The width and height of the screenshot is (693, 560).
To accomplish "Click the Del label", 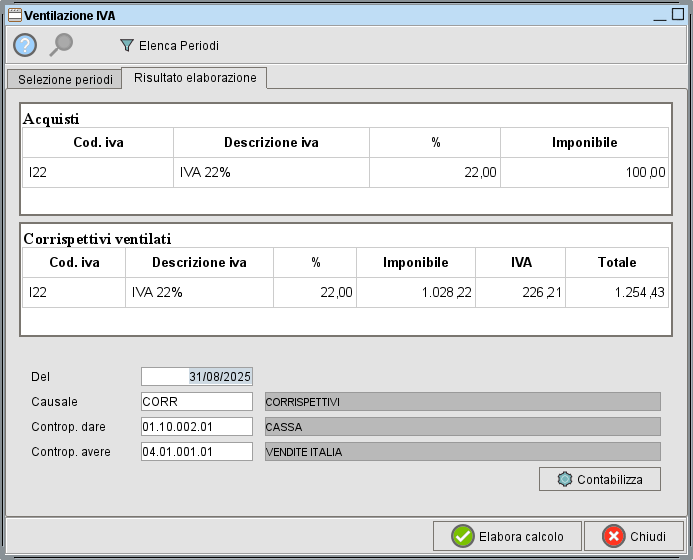I will tap(40, 377).
